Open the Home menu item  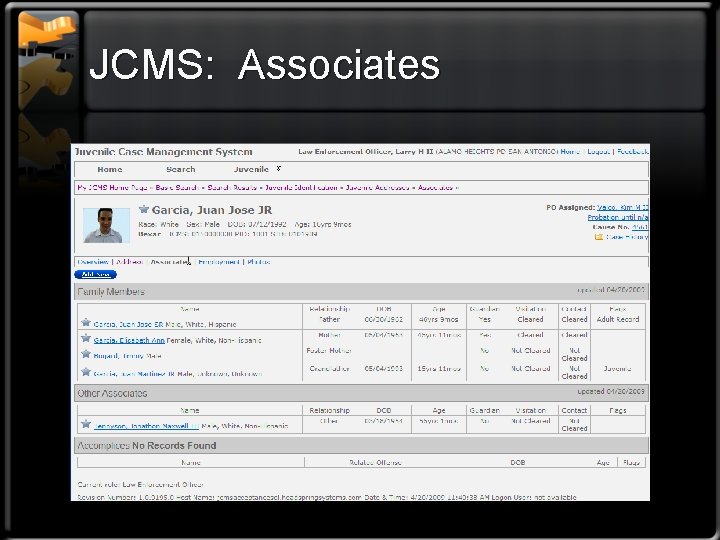110,169
